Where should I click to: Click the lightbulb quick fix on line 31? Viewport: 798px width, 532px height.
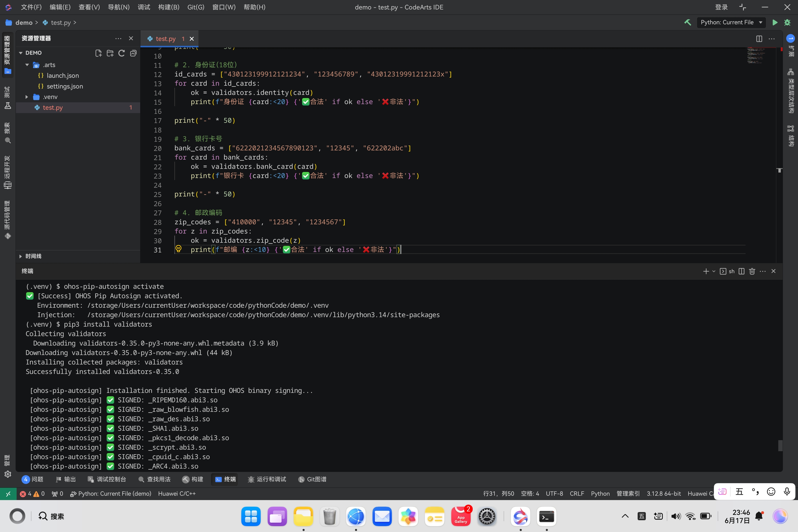[x=179, y=249]
